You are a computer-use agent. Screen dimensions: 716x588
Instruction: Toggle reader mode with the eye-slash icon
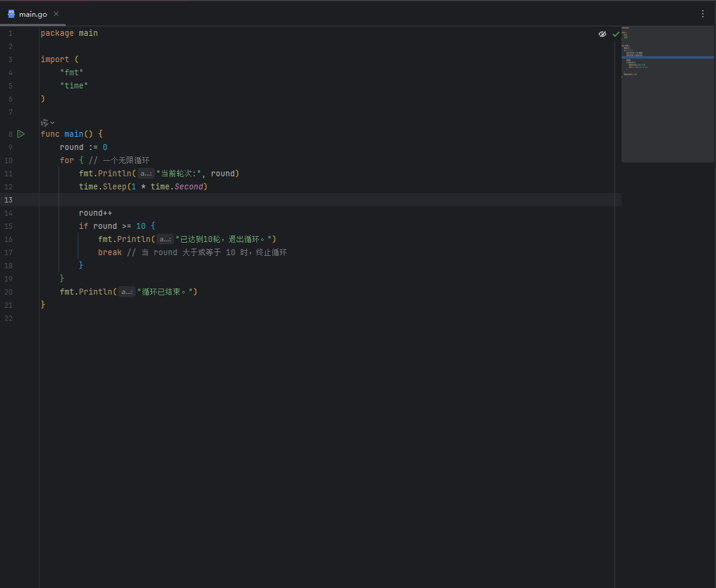(602, 34)
